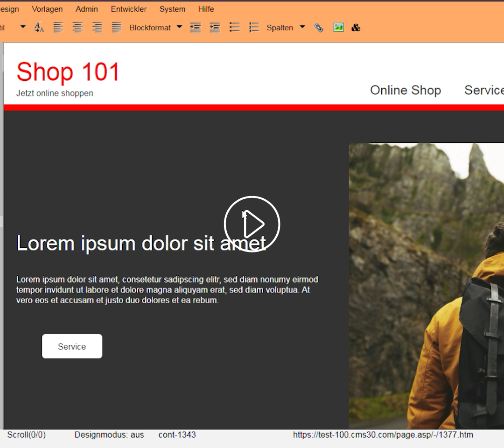
Task: Click the page URL in status bar
Action: click(x=383, y=435)
